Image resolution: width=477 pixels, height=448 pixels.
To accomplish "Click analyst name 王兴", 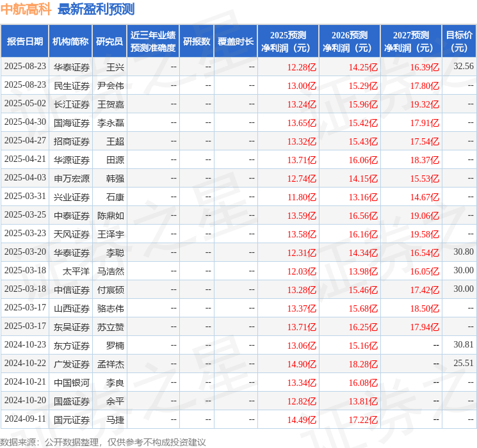I will [115, 67].
